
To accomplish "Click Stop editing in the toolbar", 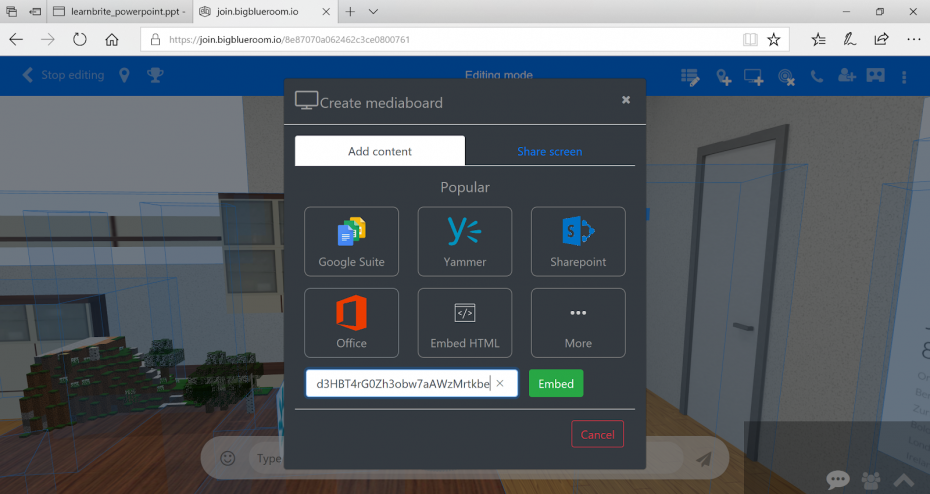I will point(63,75).
